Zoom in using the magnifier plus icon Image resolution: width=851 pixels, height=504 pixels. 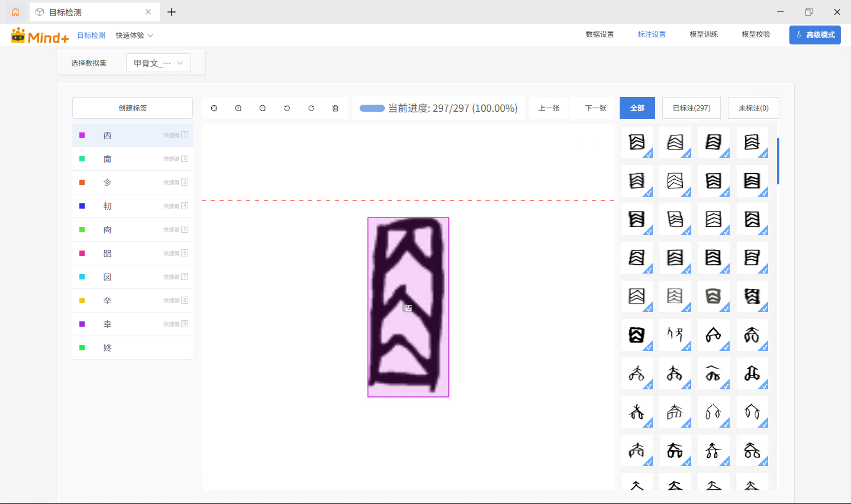pos(238,108)
